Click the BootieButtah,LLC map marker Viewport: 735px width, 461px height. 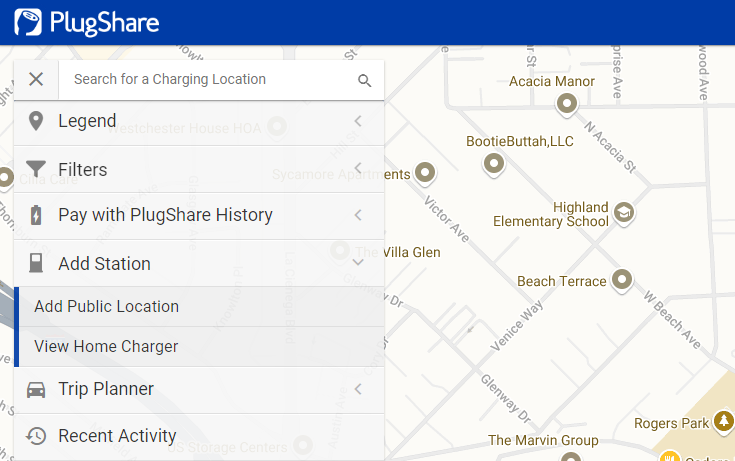(x=494, y=164)
